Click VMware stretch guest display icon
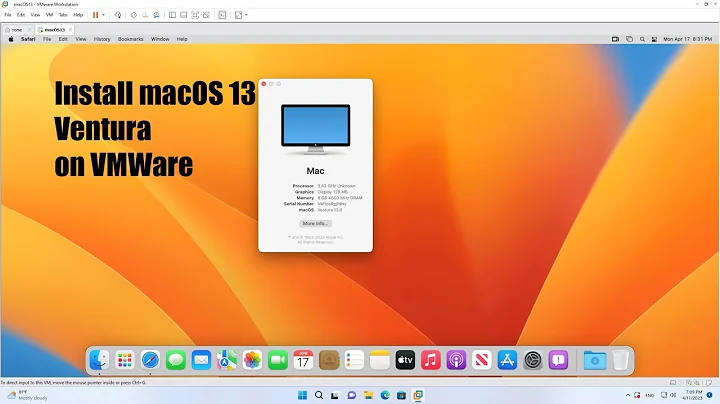720x404 pixels. (238, 15)
